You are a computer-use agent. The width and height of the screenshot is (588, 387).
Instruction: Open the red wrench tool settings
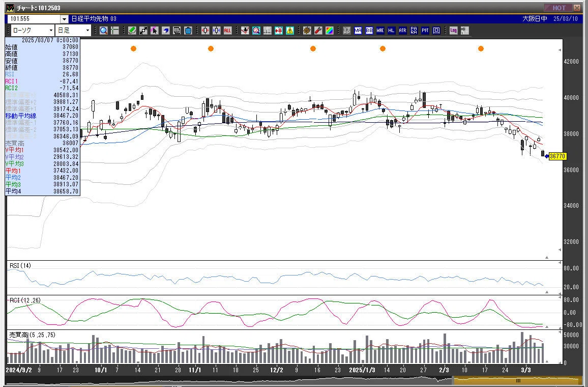pos(318,31)
